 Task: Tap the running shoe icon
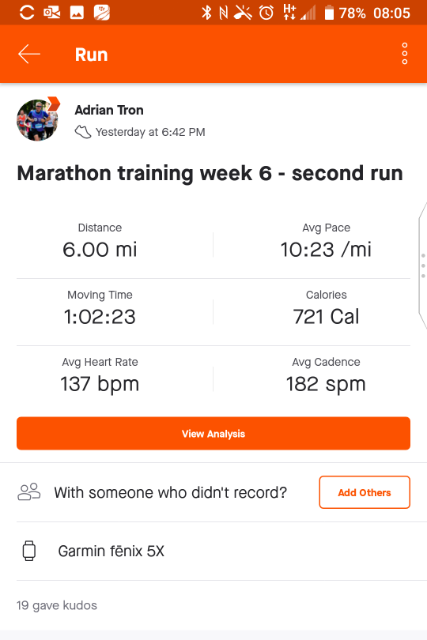coord(83,132)
